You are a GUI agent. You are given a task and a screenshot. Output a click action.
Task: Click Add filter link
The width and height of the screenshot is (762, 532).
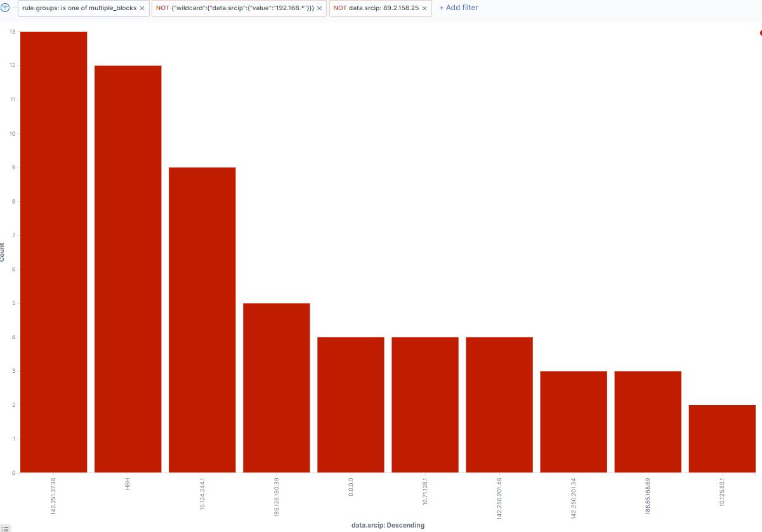click(x=459, y=8)
